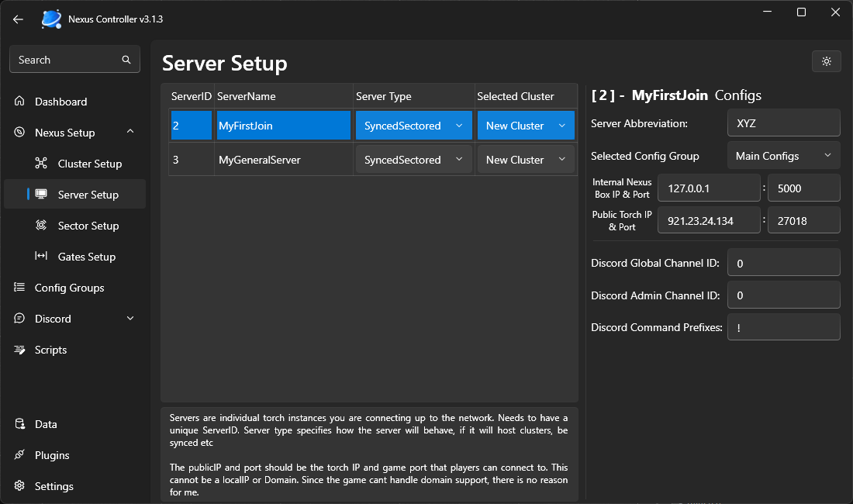The width and height of the screenshot is (853, 504).
Task: Click the back arrow icon
Action: [x=19, y=19]
